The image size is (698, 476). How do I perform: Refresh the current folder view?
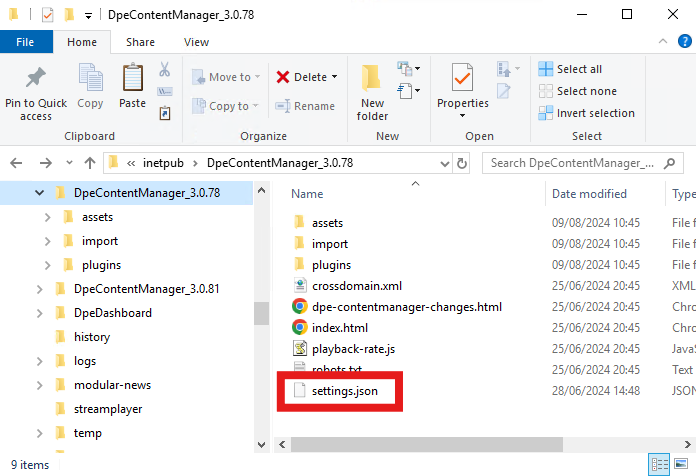[x=462, y=163]
